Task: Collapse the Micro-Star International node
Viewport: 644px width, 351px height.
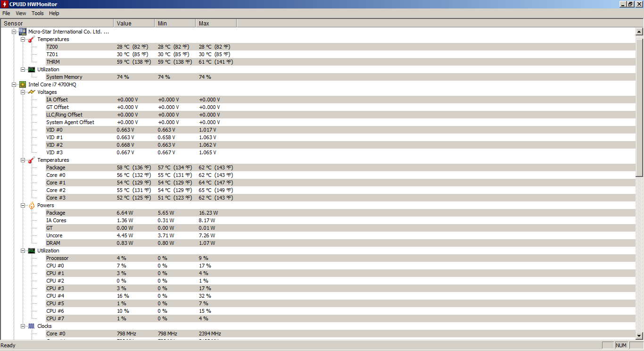Action: [14, 32]
